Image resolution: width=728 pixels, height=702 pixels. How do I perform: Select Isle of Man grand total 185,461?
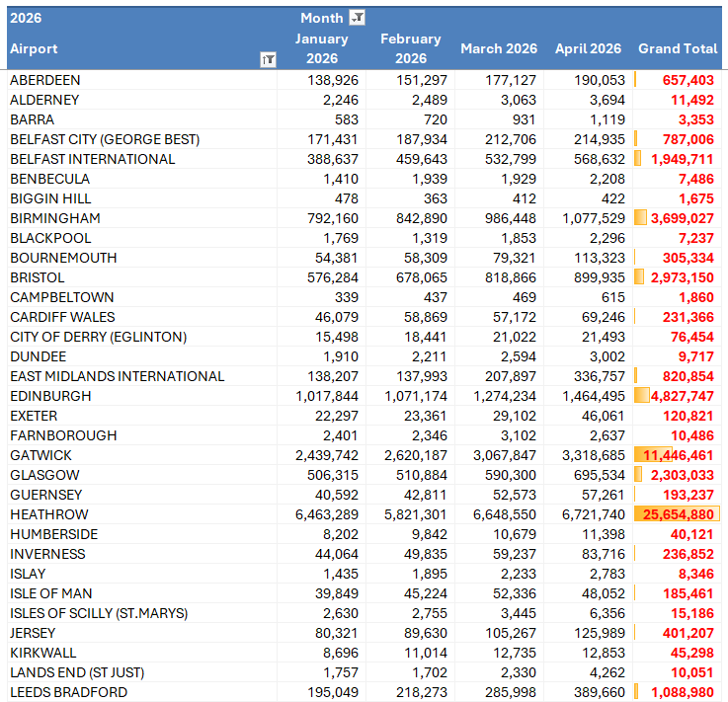[688, 593]
